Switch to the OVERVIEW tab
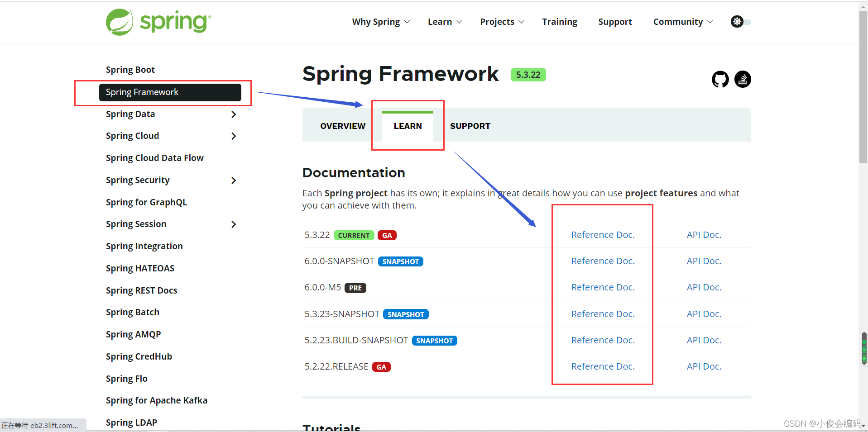The height and width of the screenshot is (432, 868). click(x=343, y=126)
